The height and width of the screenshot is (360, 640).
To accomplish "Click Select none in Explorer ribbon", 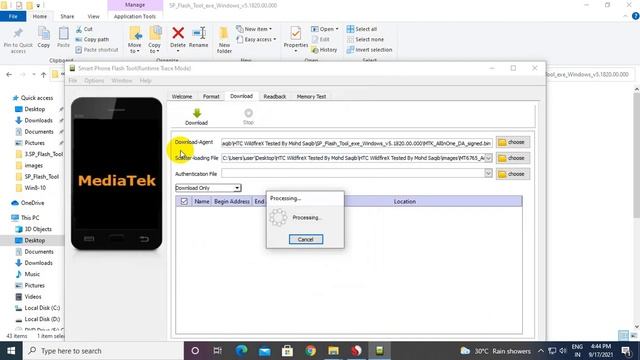I will (x=365, y=39).
